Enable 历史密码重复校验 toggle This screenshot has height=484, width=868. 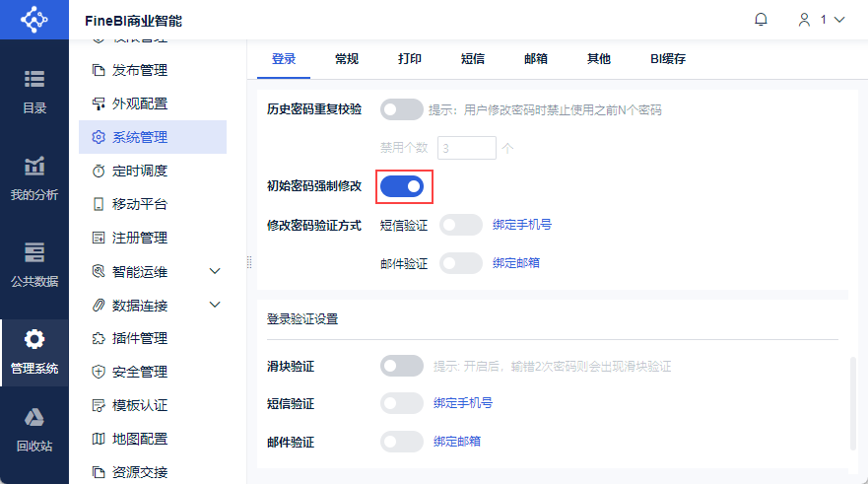click(401, 109)
